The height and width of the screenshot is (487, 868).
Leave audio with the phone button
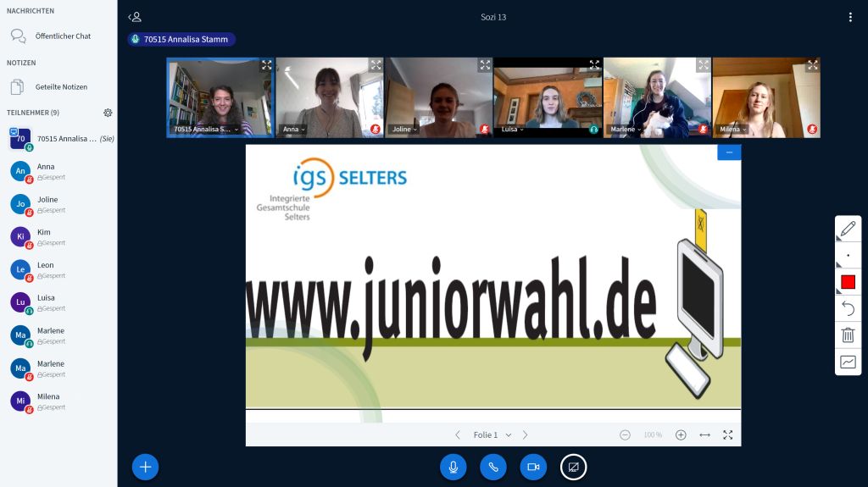tap(493, 467)
